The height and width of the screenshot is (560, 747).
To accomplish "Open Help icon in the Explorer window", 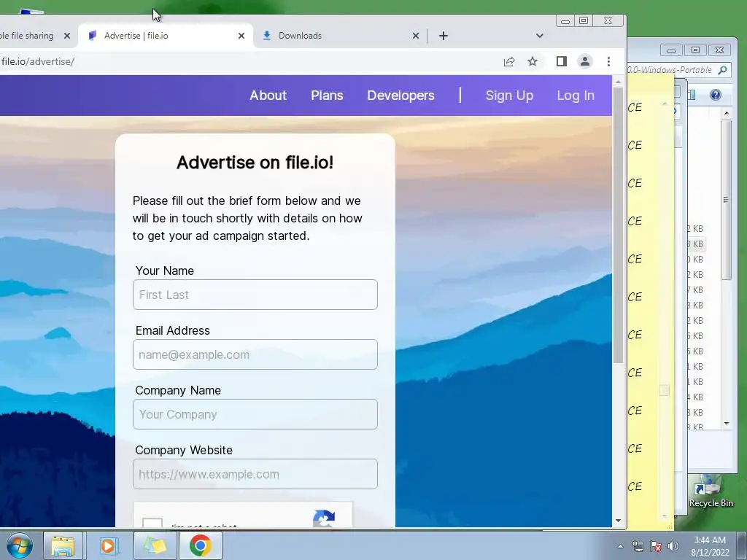I will click(715, 95).
